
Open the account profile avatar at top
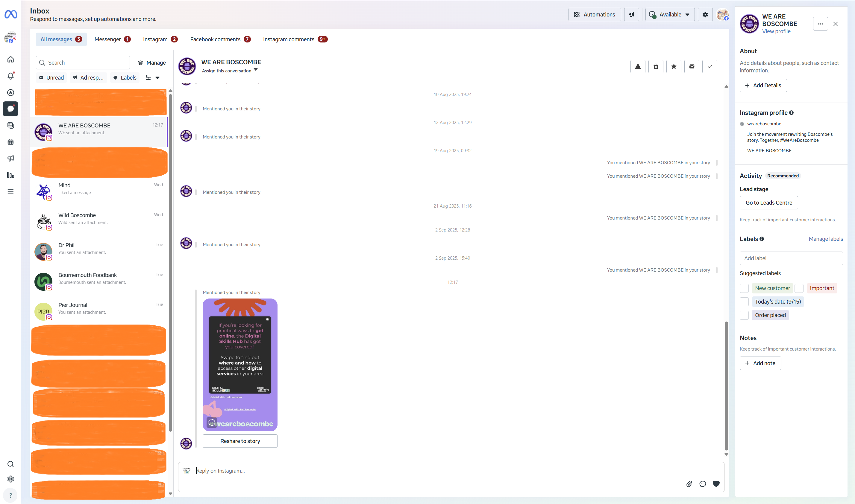click(x=722, y=15)
